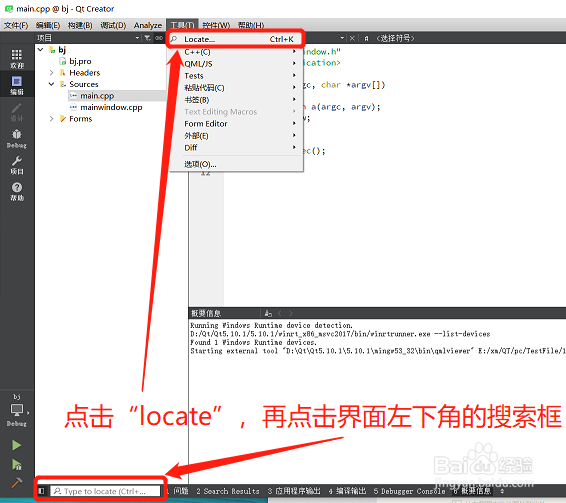
Task: Switch to Debug mode in sidebar
Action: [17, 139]
